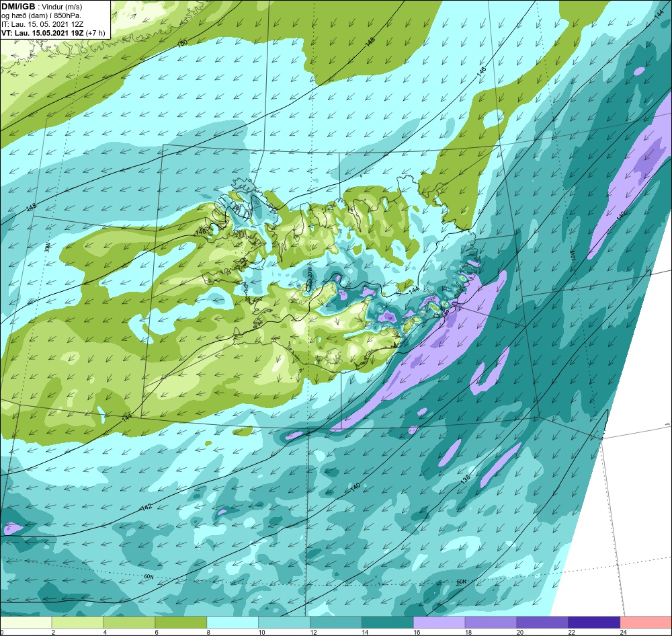Click legend tick value '18'
Screen dimensions: 672x636
(468, 632)
